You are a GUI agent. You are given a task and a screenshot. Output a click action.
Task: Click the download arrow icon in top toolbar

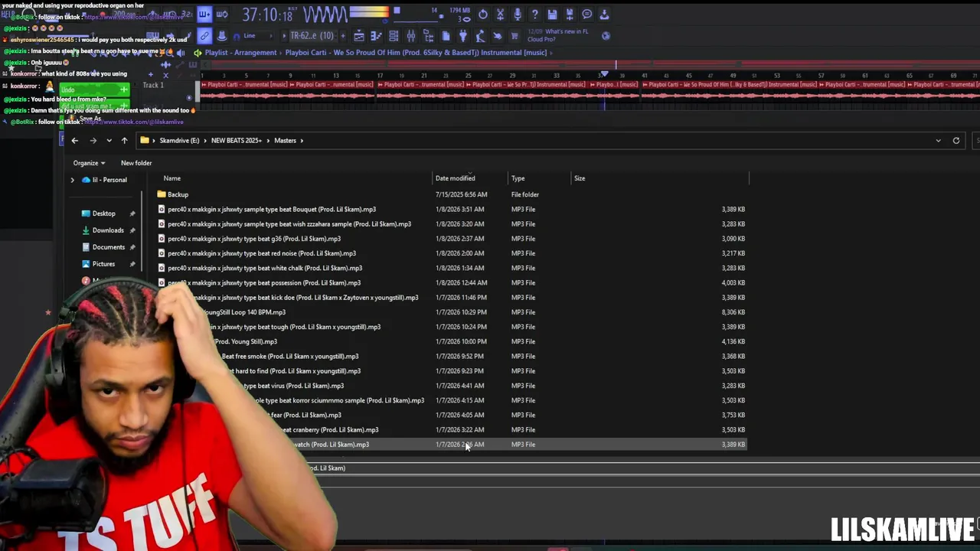coord(604,15)
